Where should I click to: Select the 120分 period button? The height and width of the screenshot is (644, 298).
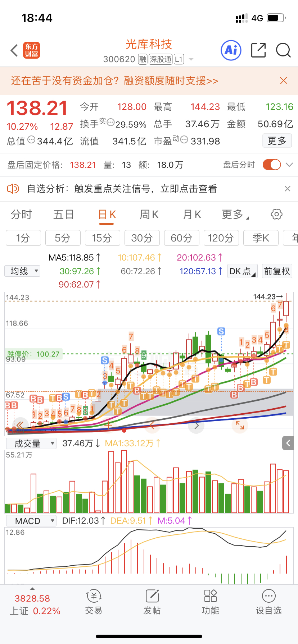coord(221,238)
